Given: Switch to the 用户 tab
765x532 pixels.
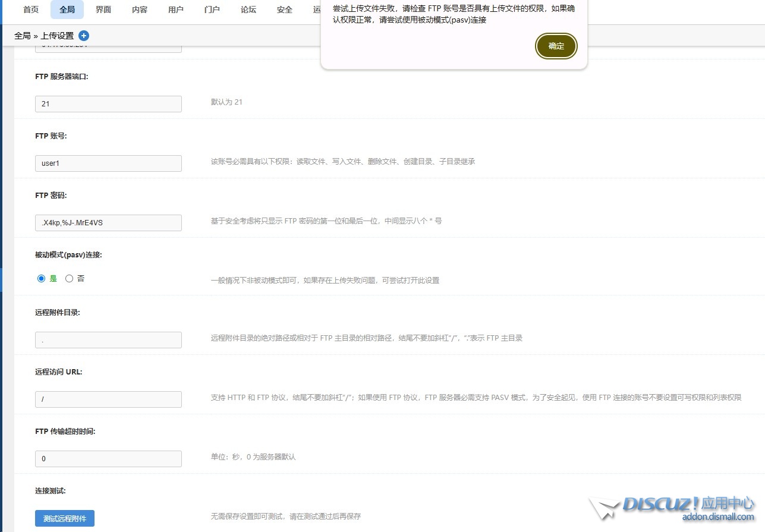Looking at the screenshot, I should pos(176,10).
